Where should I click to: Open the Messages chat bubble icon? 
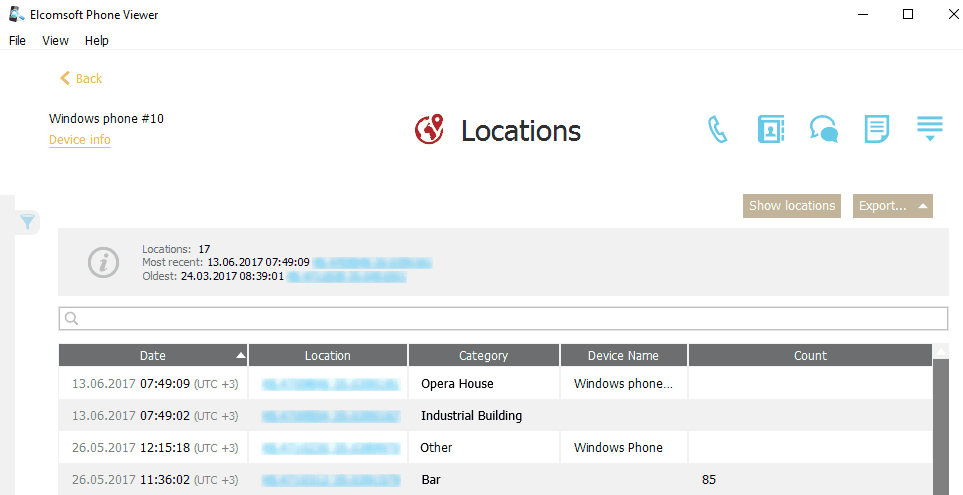pyautogui.click(x=823, y=130)
